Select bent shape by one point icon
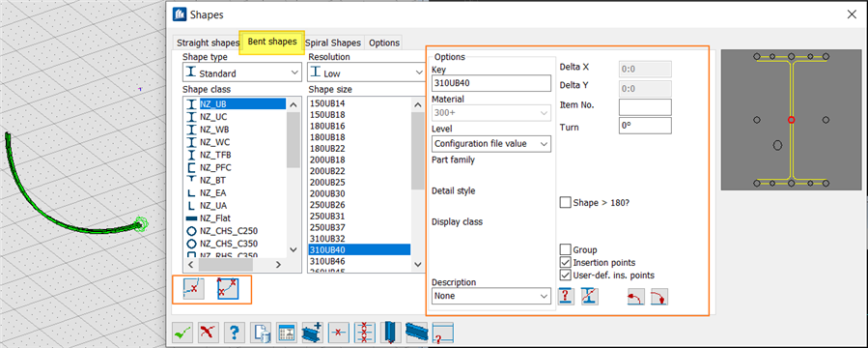This screenshot has width=868, height=348. pyautogui.click(x=193, y=288)
